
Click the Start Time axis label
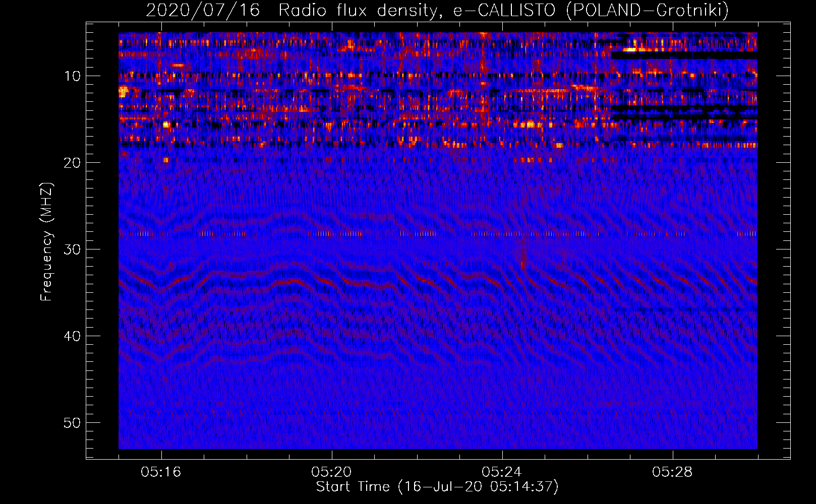point(437,487)
